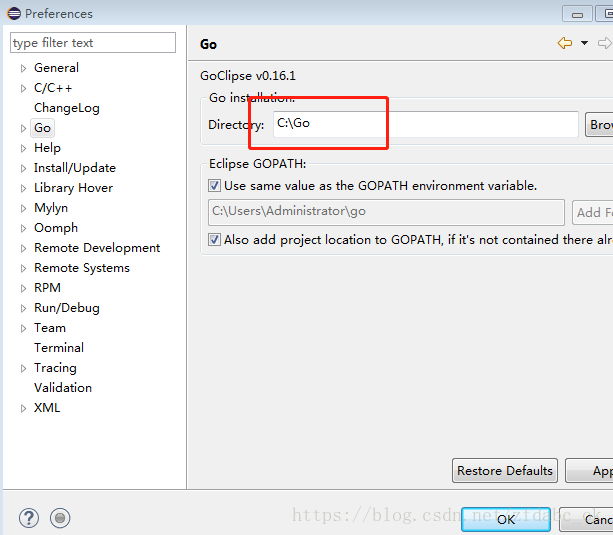Screen dimensions: 613x535
Task: Expand the Install/Update tree node
Action: (23, 168)
